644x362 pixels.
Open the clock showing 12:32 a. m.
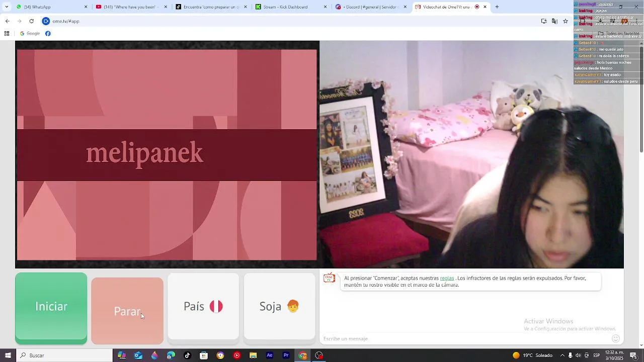(x=614, y=355)
